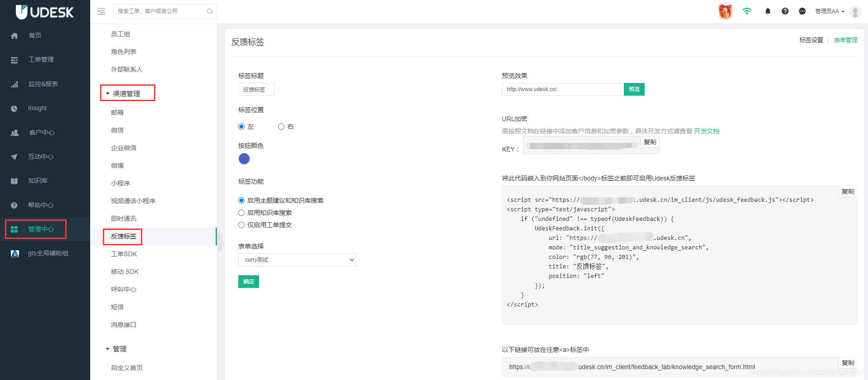This screenshot has width=868, height=380.
Task: Focus the top search box
Action: (164, 11)
